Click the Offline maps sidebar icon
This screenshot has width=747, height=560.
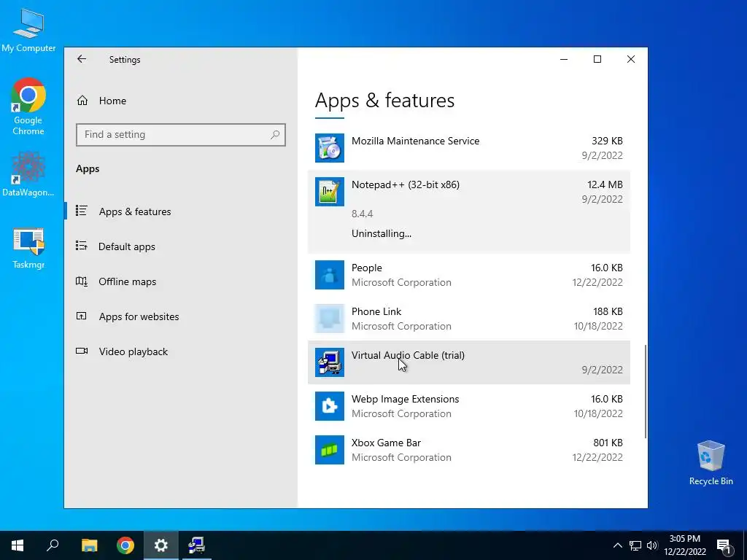click(82, 281)
